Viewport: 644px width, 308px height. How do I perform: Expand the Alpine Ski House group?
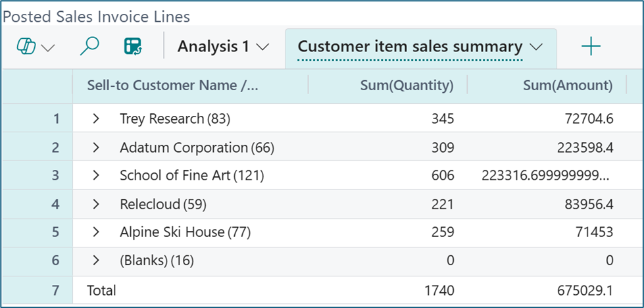pyautogui.click(x=96, y=232)
